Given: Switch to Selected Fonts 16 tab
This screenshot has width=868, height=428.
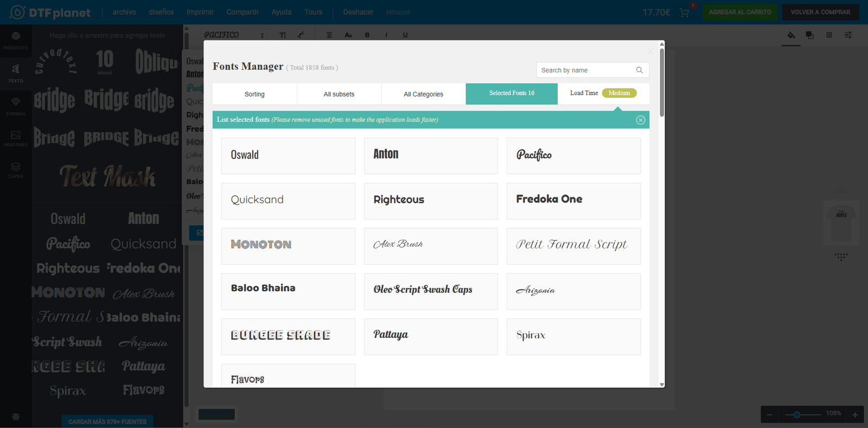Looking at the screenshot, I should [512, 93].
